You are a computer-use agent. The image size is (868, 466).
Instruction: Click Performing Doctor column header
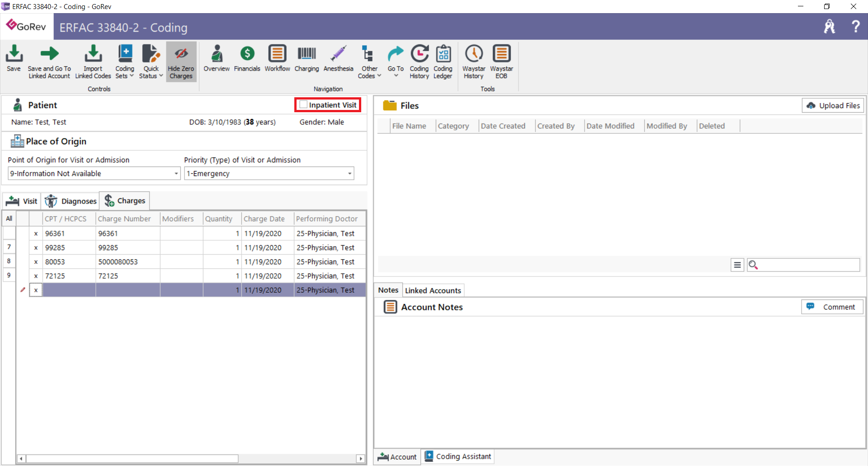tap(330, 219)
